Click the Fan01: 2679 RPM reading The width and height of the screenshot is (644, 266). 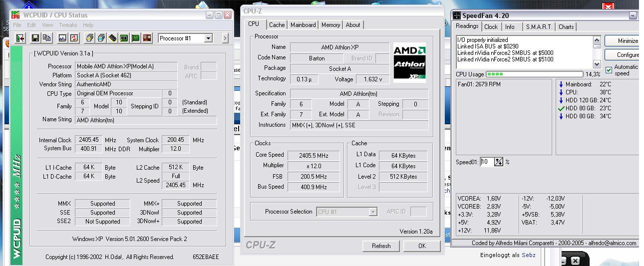(x=479, y=84)
